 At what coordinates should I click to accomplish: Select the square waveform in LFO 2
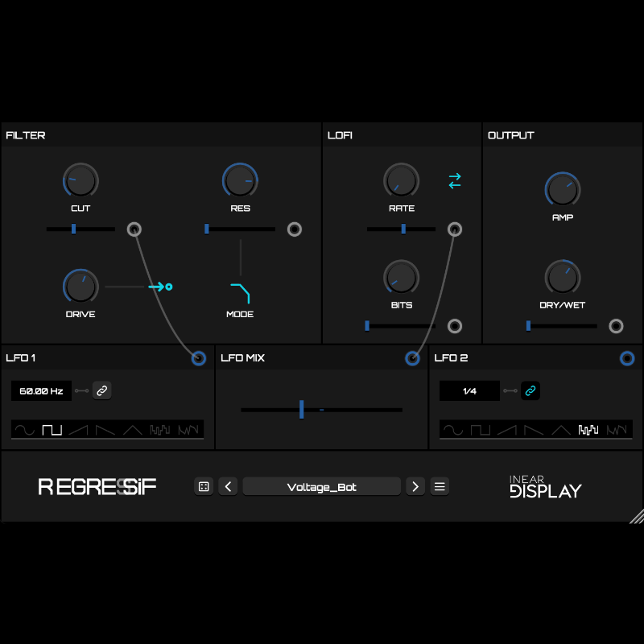pyautogui.click(x=480, y=430)
